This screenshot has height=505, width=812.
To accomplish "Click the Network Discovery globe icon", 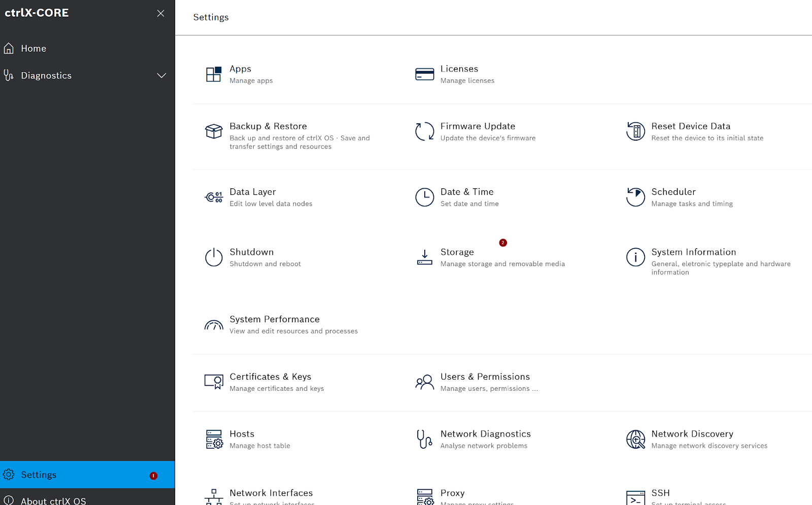I will (635, 440).
